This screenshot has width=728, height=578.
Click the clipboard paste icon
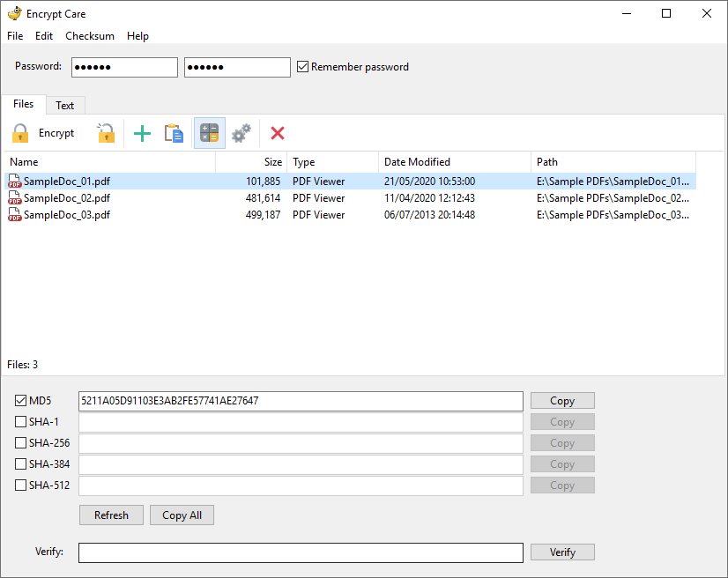pyautogui.click(x=175, y=132)
